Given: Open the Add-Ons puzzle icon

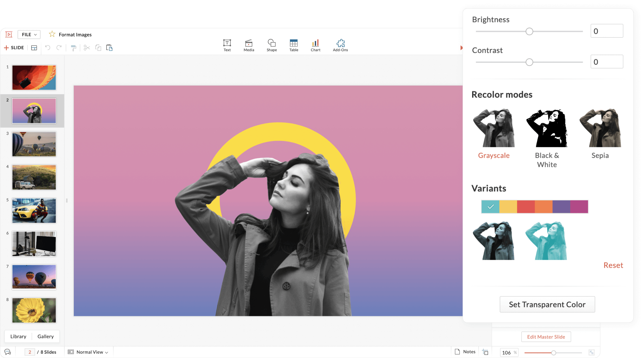Looking at the screenshot, I should pos(340,43).
